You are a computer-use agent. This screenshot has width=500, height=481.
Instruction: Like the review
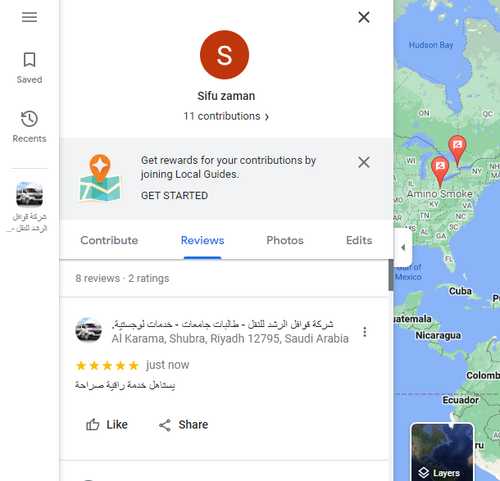(107, 425)
